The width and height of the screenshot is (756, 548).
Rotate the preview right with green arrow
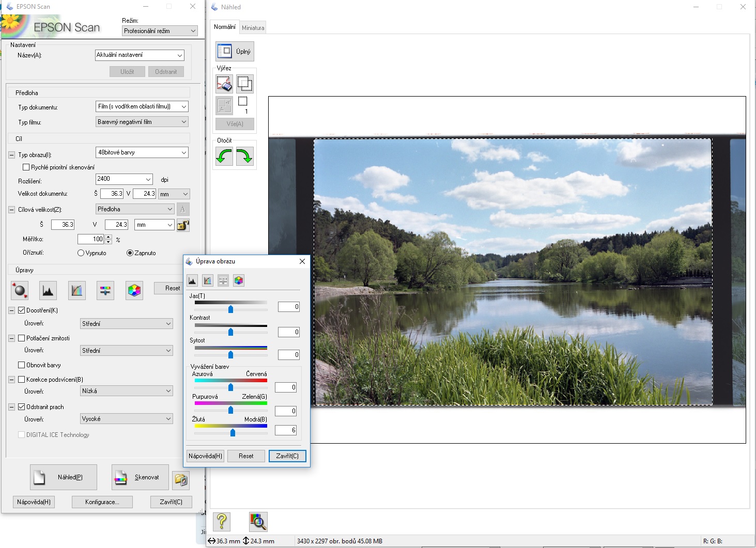(x=244, y=156)
